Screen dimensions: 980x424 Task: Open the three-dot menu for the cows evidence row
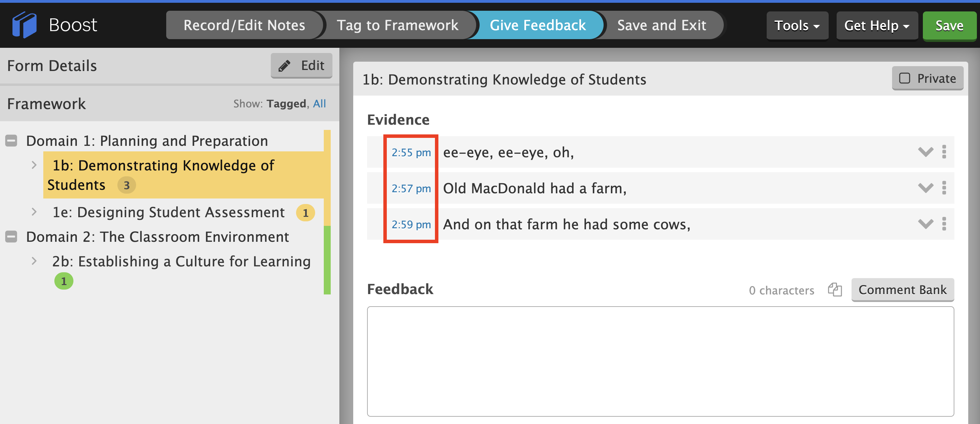[944, 224]
